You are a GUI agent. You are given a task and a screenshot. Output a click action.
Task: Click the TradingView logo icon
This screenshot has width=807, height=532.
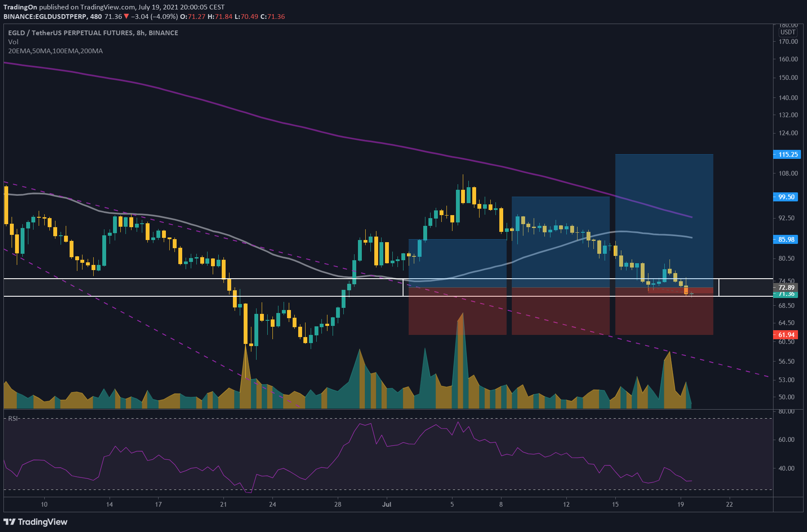tap(9, 522)
